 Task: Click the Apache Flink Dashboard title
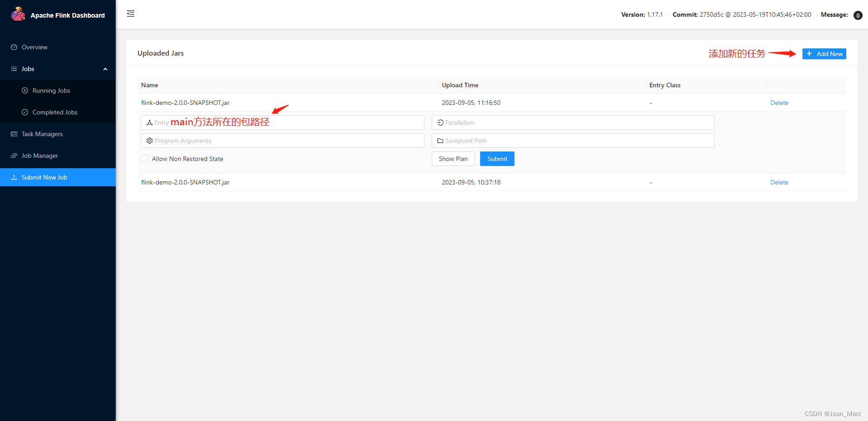pos(68,15)
